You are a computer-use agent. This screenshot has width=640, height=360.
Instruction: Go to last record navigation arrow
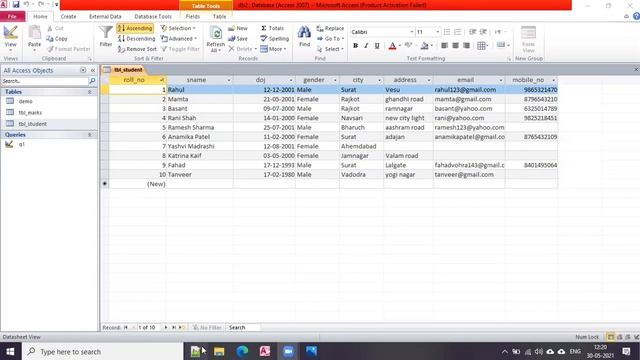[173, 327]
